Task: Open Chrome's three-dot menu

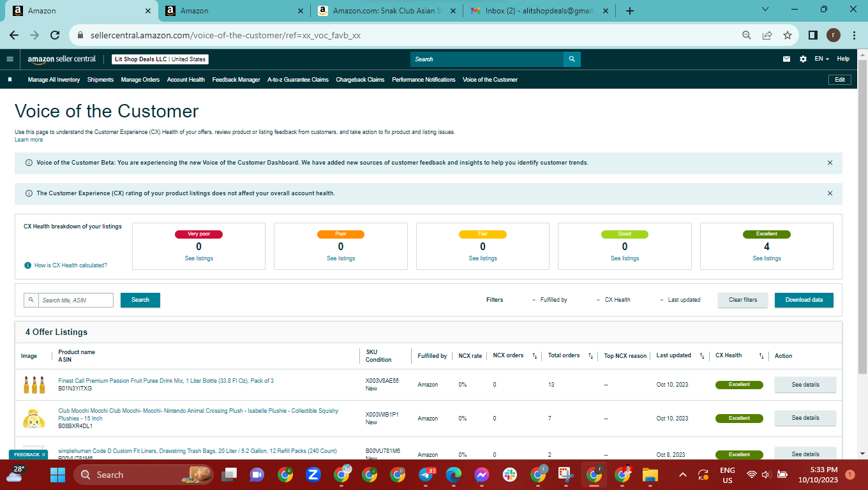Action: [854, 35]
